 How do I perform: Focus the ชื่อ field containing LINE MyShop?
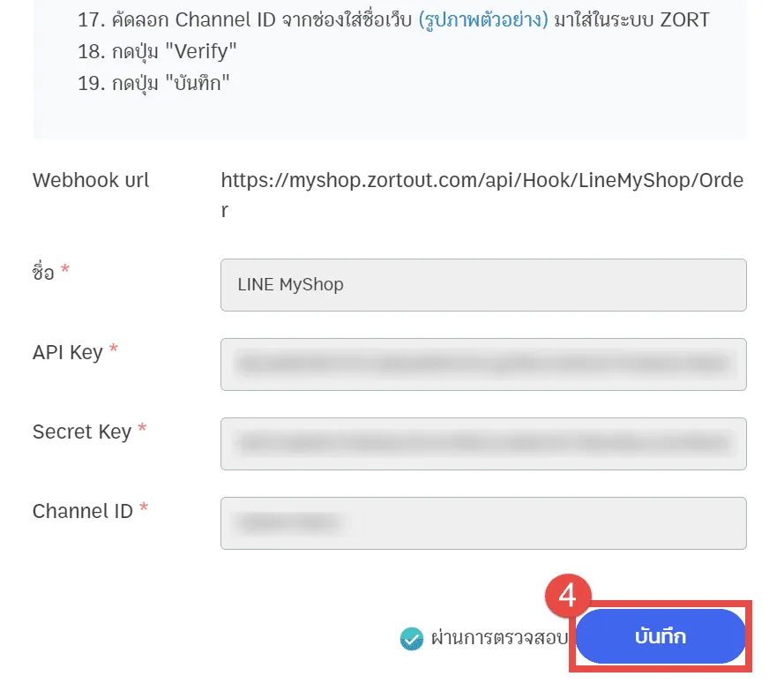click(x=483, y=285)
